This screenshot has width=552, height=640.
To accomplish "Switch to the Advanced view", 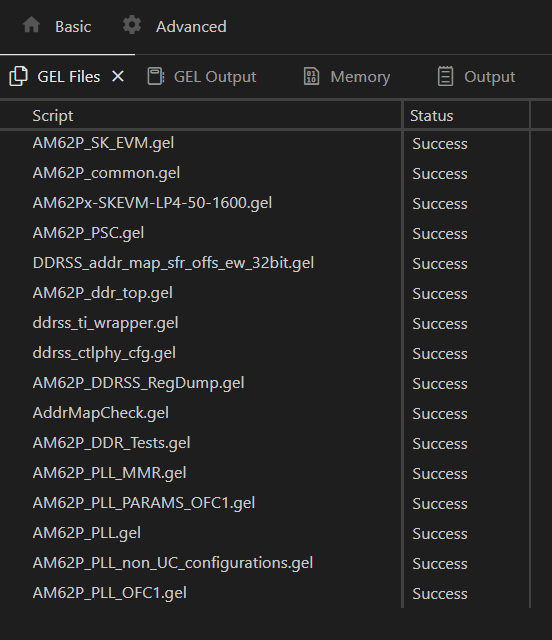I will click(x=191, y=27).
